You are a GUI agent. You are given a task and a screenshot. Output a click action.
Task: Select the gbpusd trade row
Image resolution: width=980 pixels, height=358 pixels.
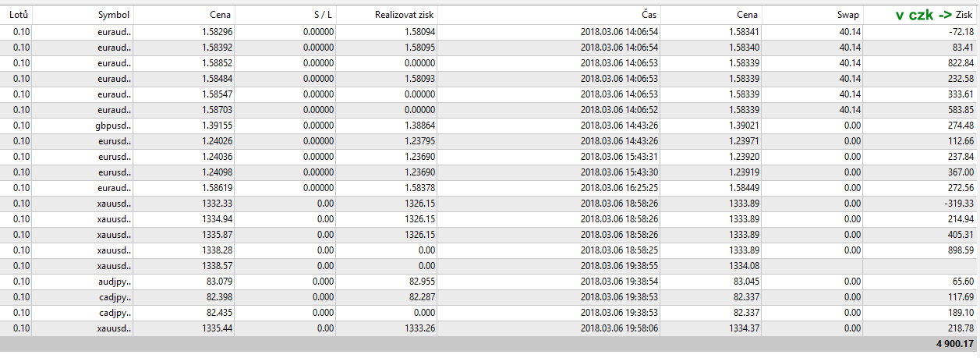(490, 125)
